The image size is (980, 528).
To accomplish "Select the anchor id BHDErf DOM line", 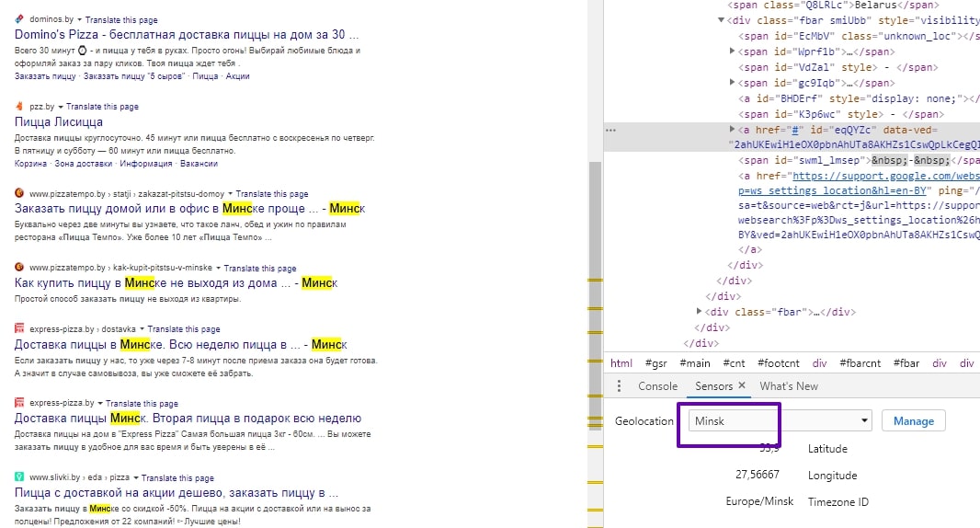I will click(x=858, y=98).
